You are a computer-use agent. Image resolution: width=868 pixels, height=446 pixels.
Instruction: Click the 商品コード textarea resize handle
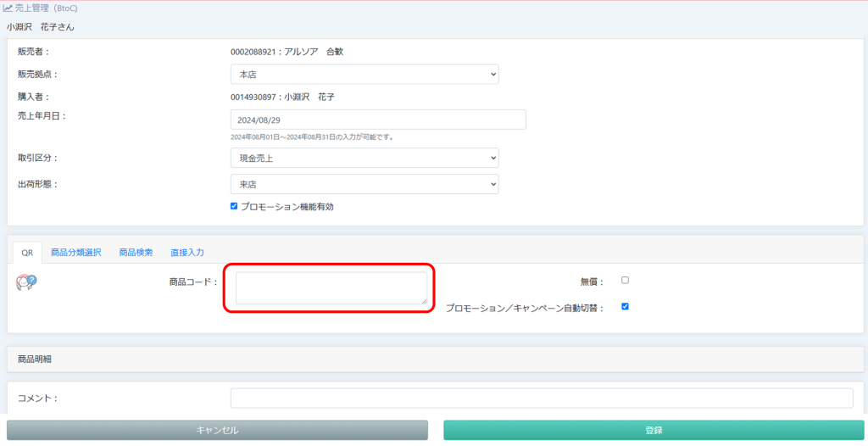423,299
